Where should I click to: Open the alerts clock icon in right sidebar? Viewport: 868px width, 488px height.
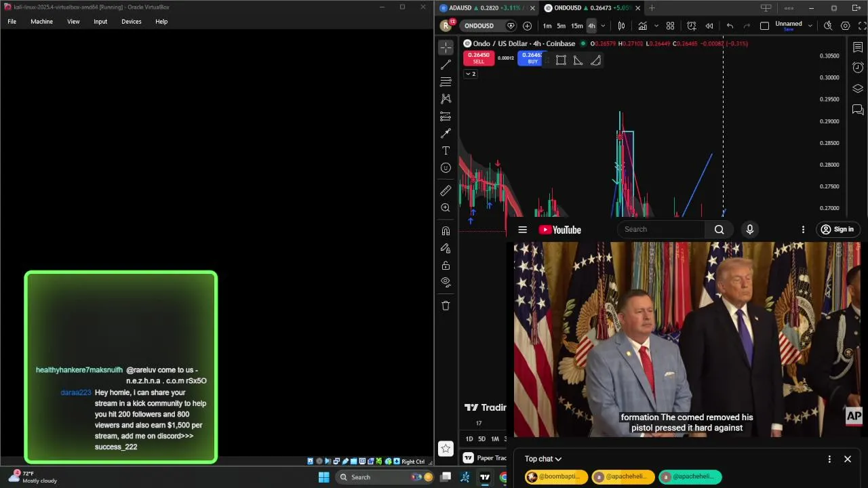click(x=858, y=68)
